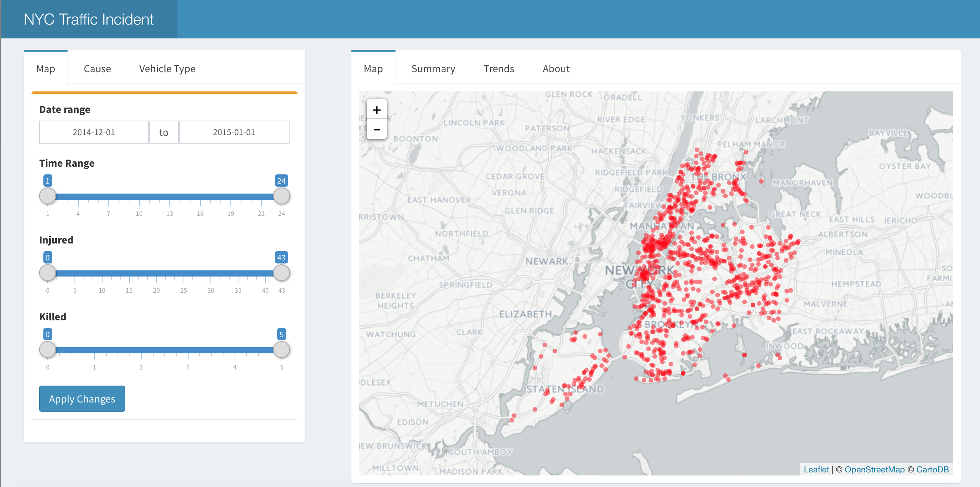Click the Killed maximum slider handle
Image resolution: width=980 pixels, height=487 pixels.
click(281, 350)
